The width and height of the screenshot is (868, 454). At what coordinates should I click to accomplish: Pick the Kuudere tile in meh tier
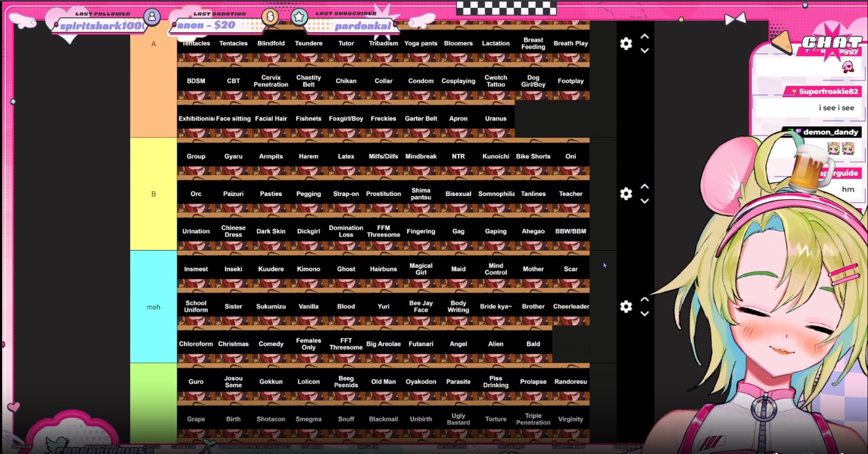click(271, 269)
